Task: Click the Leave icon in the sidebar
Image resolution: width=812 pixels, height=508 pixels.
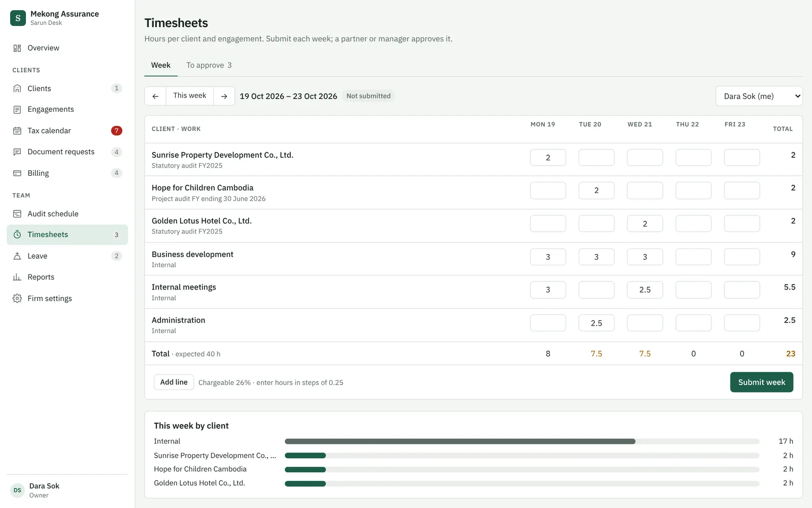Action: pyautogui.click(x=17, y=256)
